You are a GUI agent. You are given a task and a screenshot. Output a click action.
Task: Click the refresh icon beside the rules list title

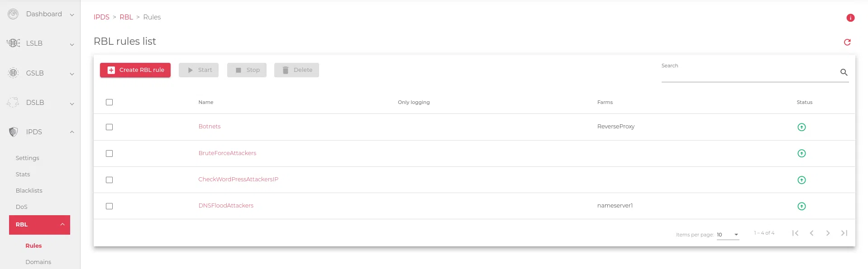[847, 42]
